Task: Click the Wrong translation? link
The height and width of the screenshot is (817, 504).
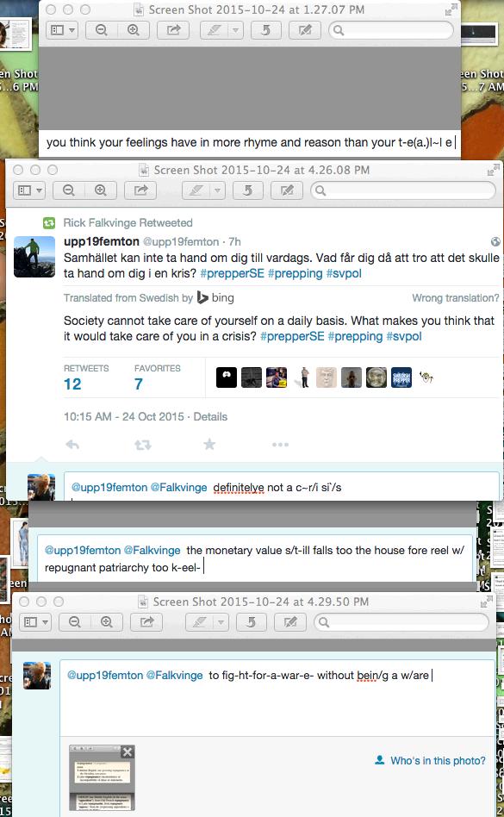Action: (456, 298)
